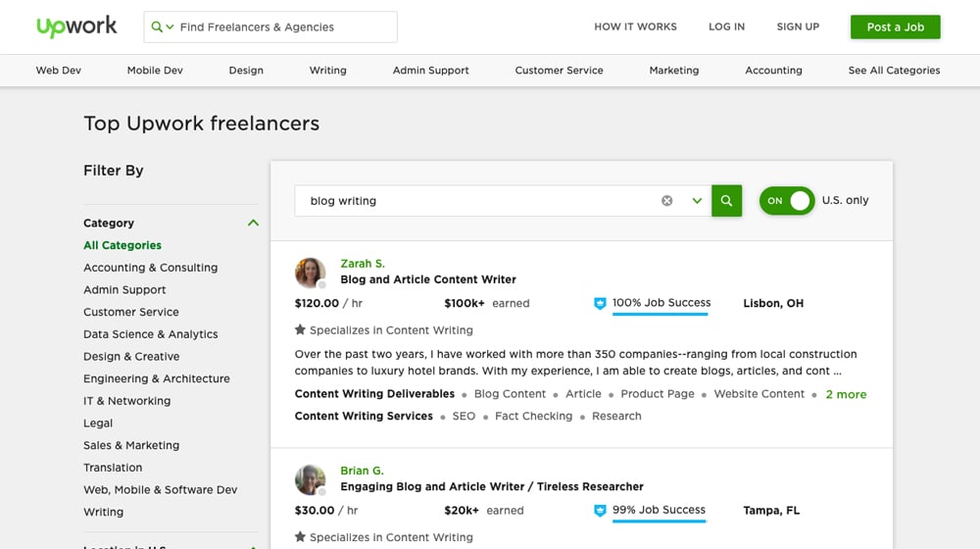The width and height of the screenshot is (980, 549).
Task: Filter by Accounting & Consulting
Action: pos(151,267)
